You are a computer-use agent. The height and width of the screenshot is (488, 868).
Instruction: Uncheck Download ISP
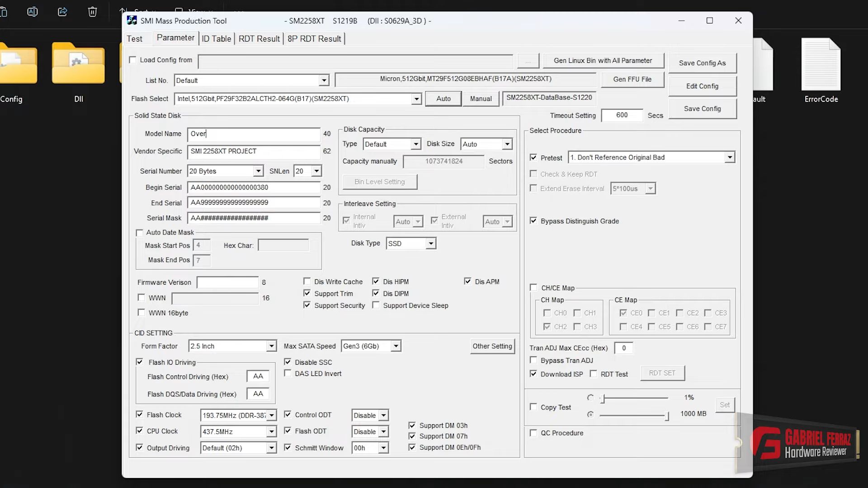pos(533,374)
